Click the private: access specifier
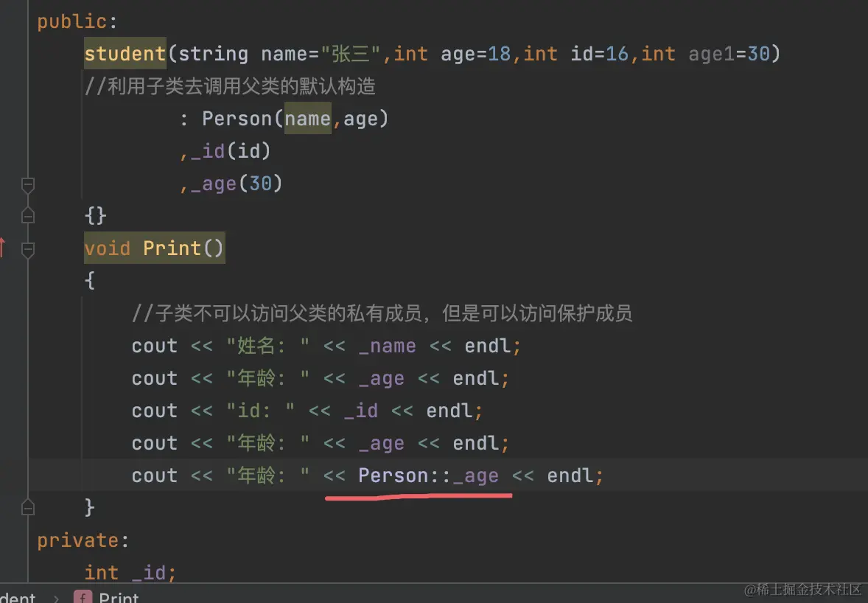This screenshot has height=603, width=868. 83,540
